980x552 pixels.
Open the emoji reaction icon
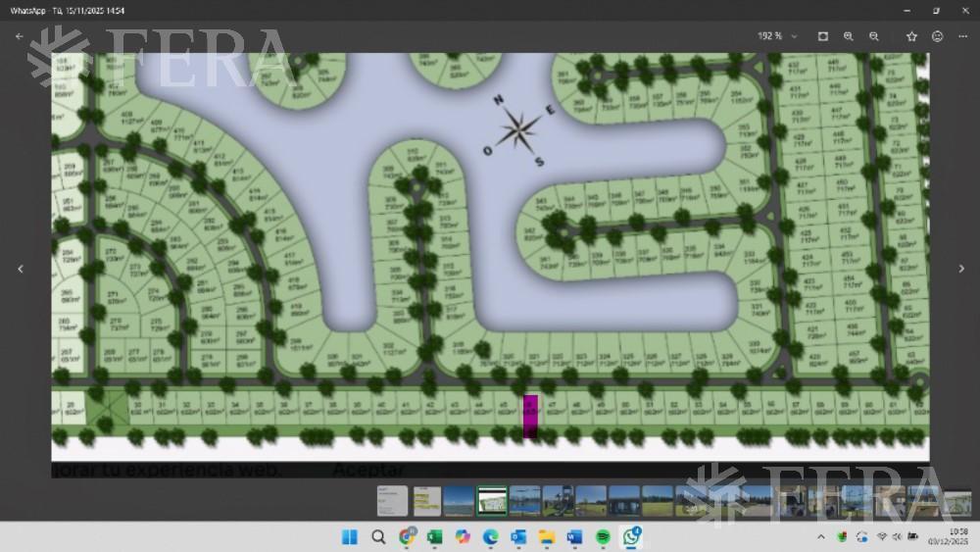(x=938, y=36)
